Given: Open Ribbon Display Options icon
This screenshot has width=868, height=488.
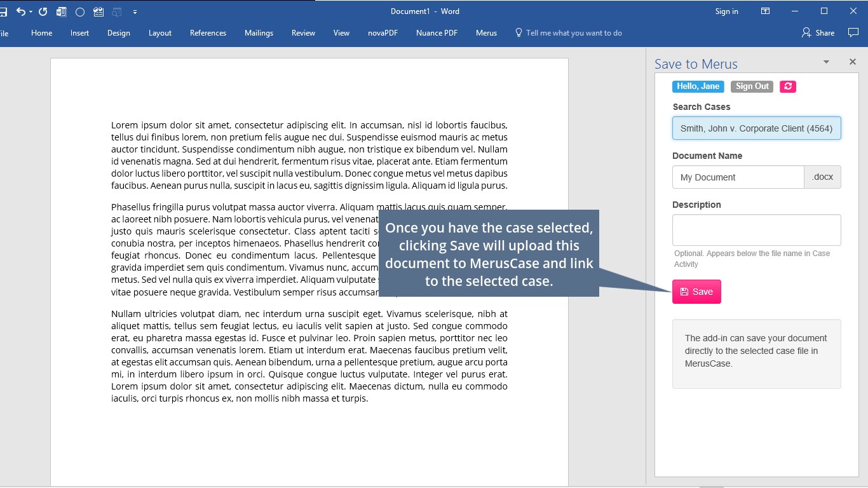Looking at the screenshot, I should point(766,11).
